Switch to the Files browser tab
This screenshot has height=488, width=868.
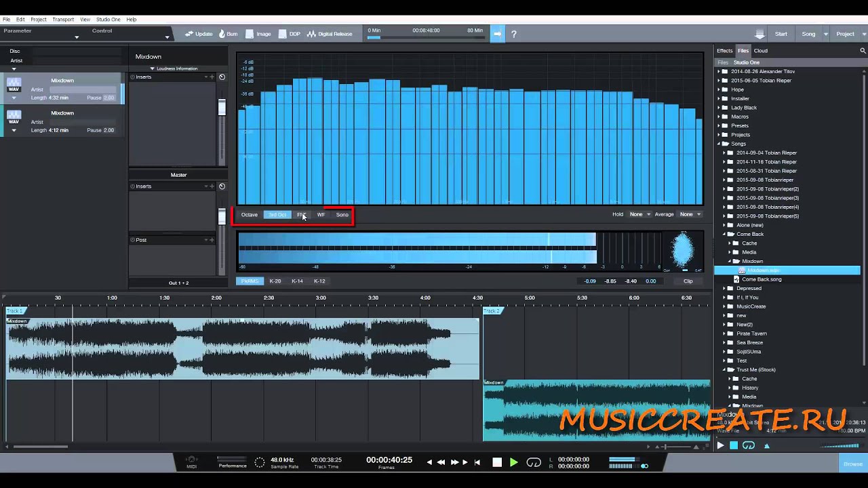click(x=743, y=51)
